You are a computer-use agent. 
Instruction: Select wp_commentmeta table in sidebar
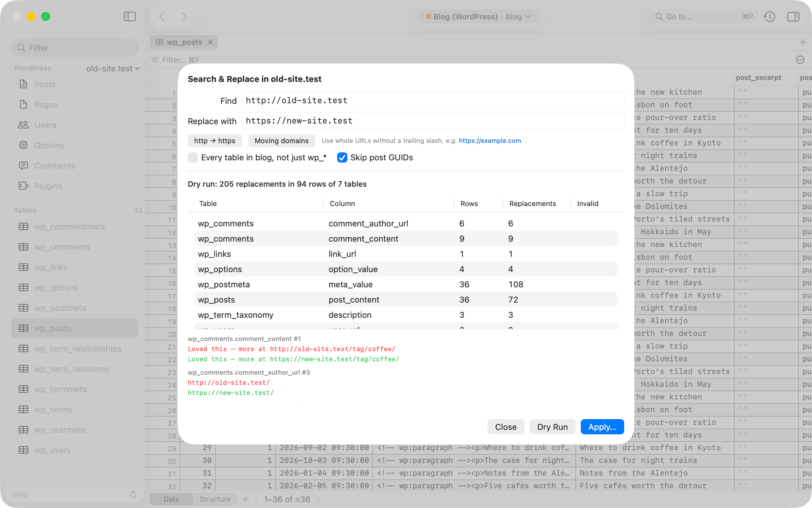point(75,226)
